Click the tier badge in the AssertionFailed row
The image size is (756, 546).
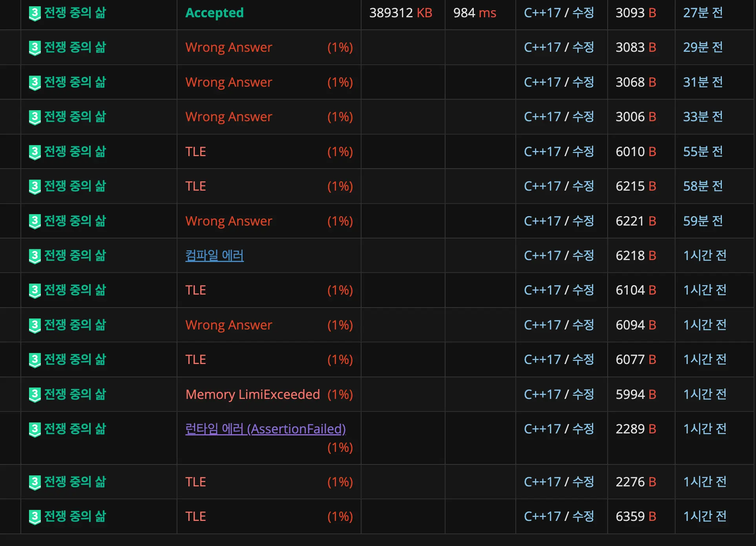click(35, 430)
